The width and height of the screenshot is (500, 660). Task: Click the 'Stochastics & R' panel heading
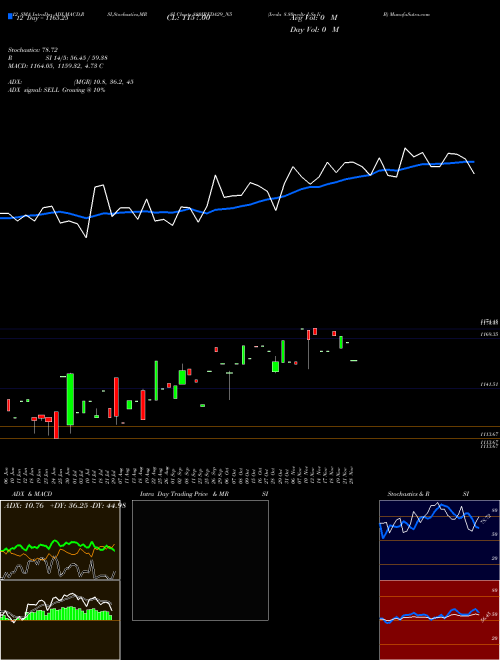tap(408, 494)
